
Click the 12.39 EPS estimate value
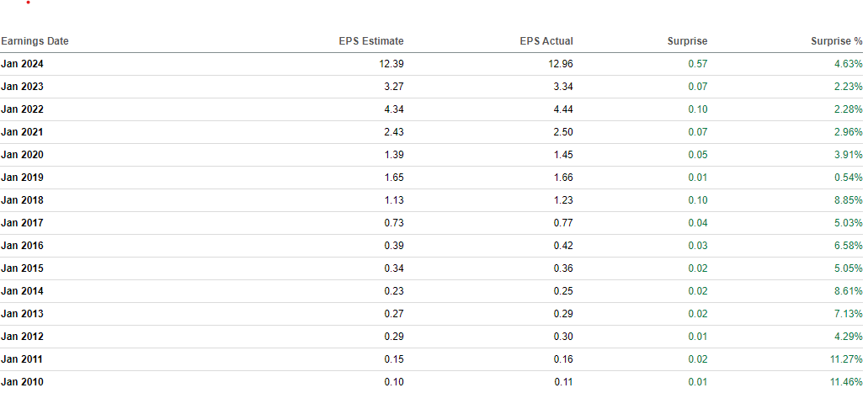pos(391,64)
